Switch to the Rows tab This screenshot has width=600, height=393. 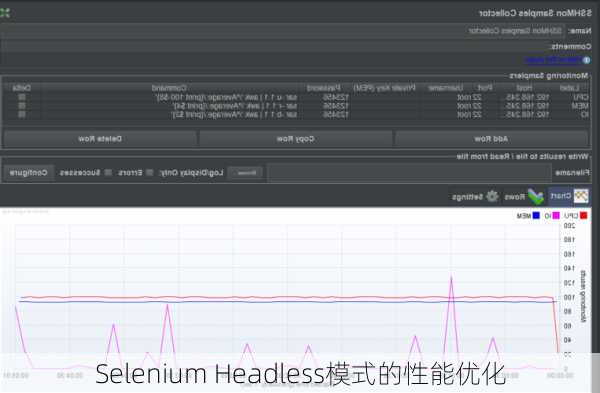click(x=523, y=197)
